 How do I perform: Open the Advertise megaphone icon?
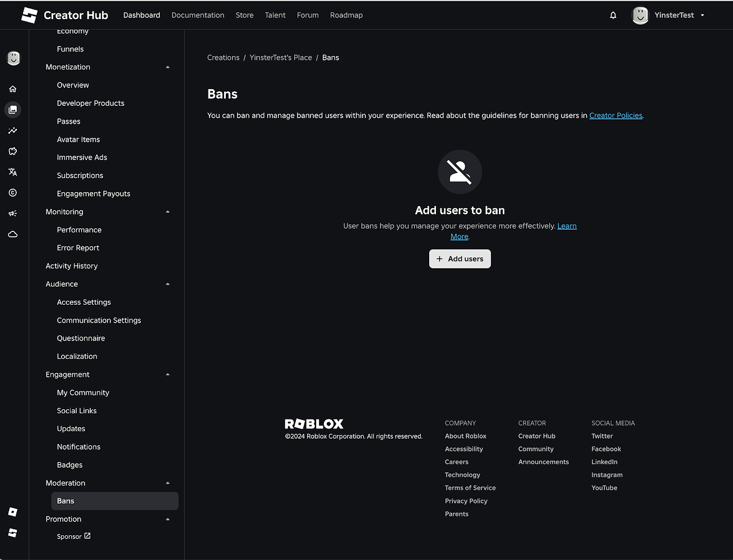click(x=13, y=213)
